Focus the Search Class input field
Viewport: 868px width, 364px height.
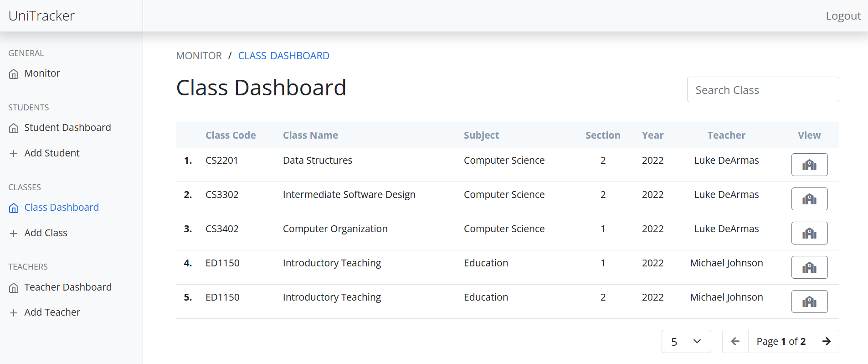(763, 90)
